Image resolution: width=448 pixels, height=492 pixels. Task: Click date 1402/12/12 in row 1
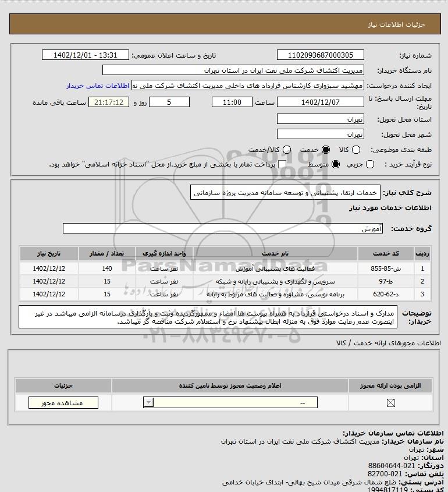pyautogui.click(x=49, y=268)
